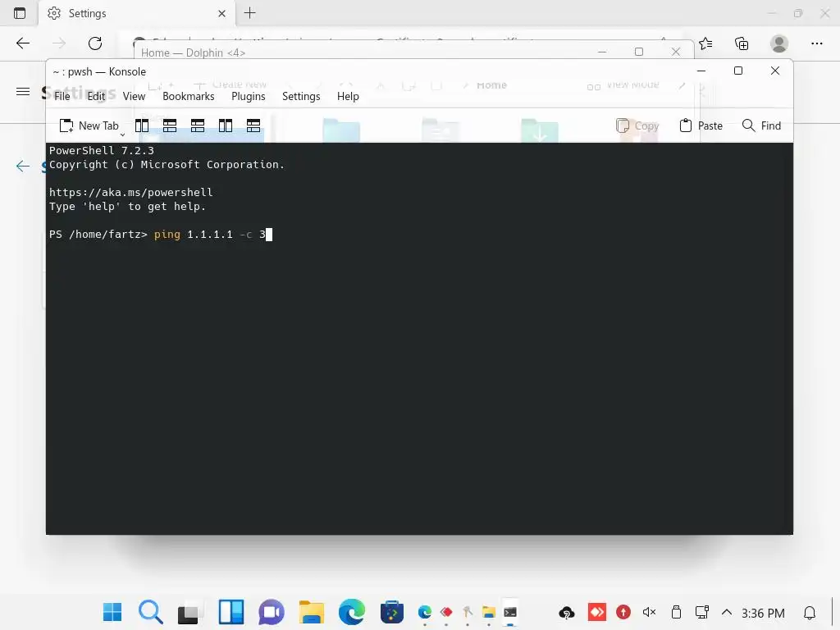Close the Settings tab in Edge

click(x=221, y=13)
